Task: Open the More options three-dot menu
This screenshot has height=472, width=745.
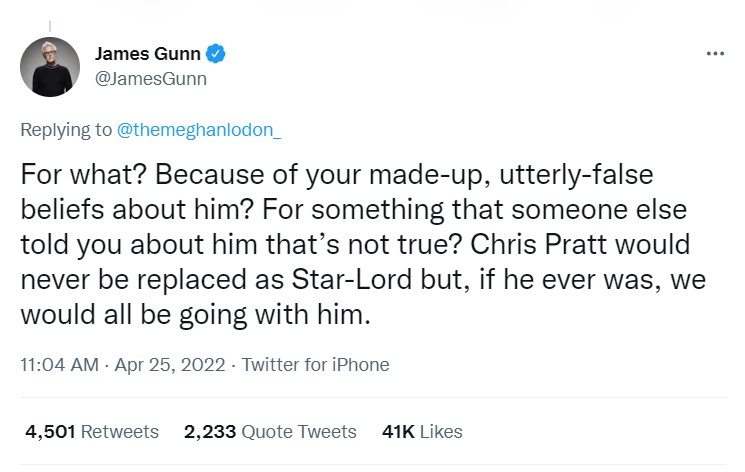Action: tap(715, 53)
